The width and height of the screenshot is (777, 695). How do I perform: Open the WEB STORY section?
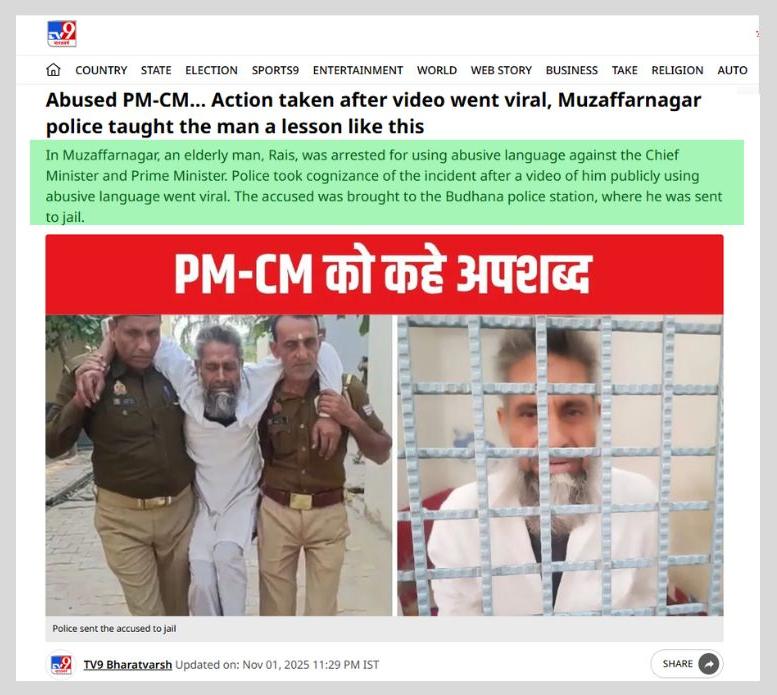coord(501,70)
